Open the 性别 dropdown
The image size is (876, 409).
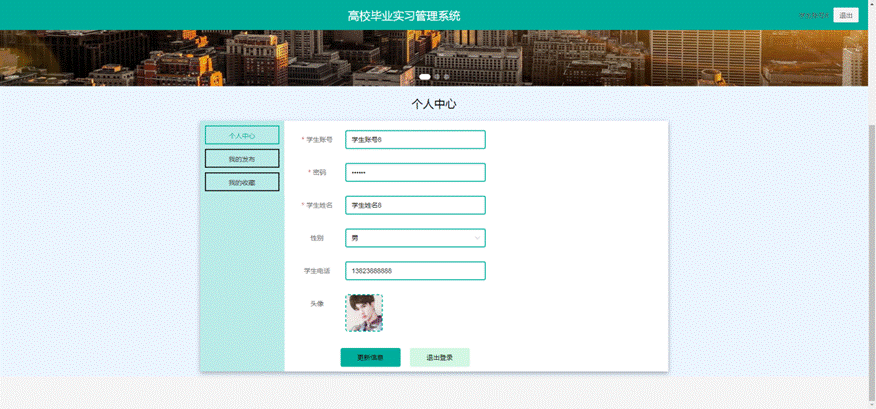(x=415, y=238)
